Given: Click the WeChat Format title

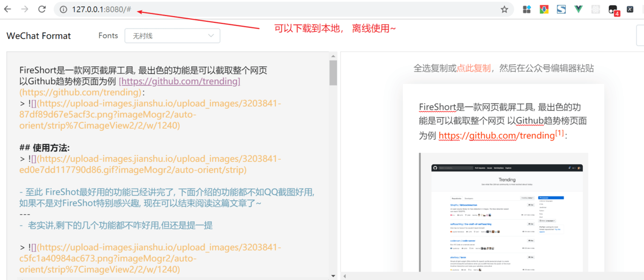Looking at the screenshot, I should click(x=38, y=36).
